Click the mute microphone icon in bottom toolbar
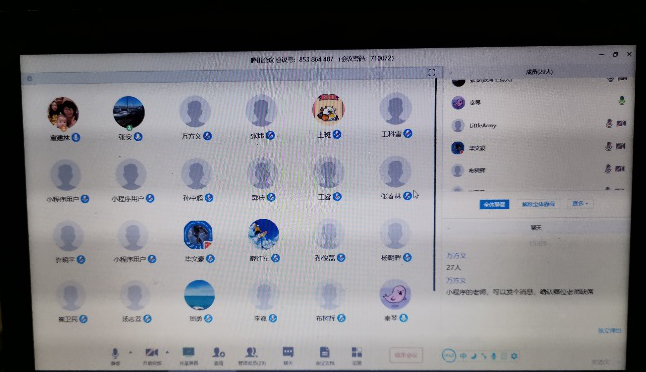The image size is (646, 372). 115,353
